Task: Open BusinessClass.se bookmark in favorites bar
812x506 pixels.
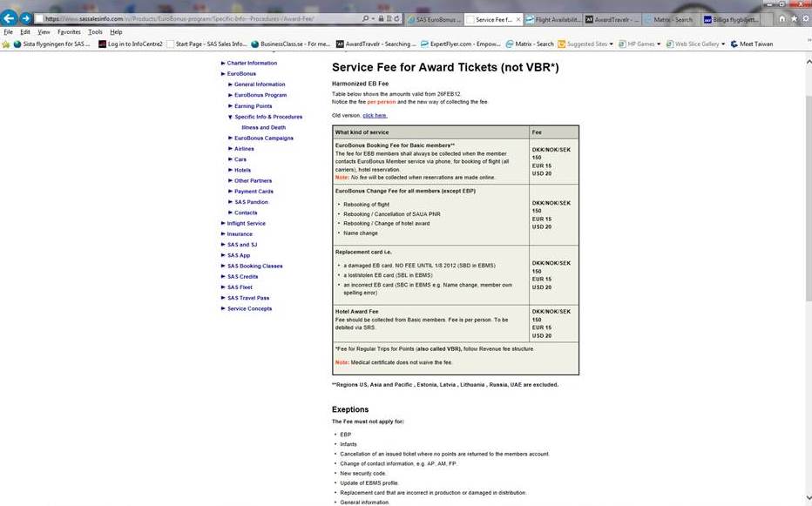Action: click(290, 44)
